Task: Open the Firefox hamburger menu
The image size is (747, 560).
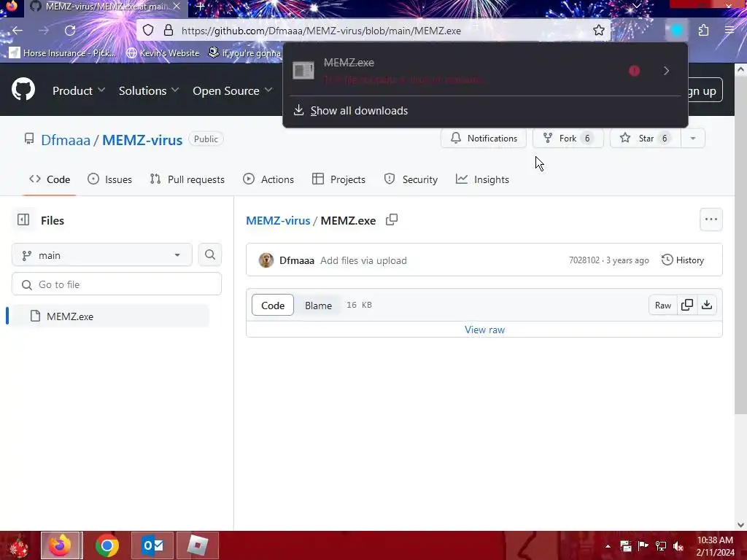Action: click(x=729, y=31)
